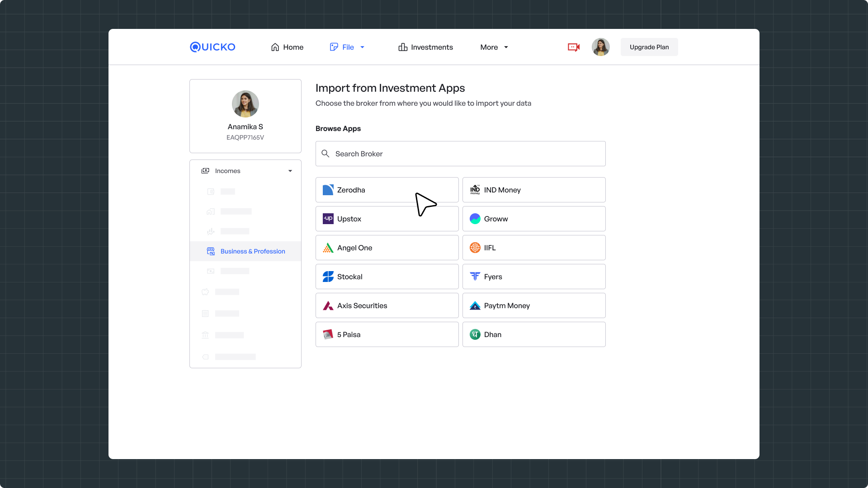Select Axis Securities broker
868x488 pixels.
point(387,305)
